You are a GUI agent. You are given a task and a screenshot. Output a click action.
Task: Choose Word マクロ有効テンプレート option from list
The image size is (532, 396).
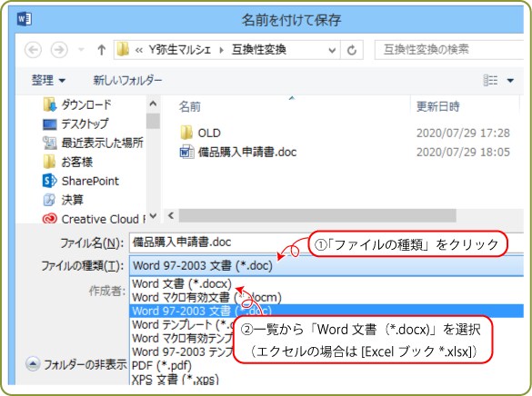[x=182, y=338]
